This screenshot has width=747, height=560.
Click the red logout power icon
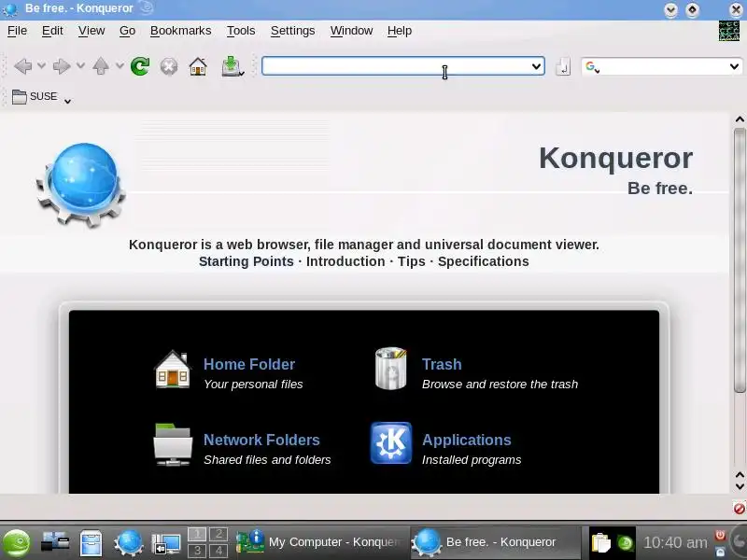720,535
